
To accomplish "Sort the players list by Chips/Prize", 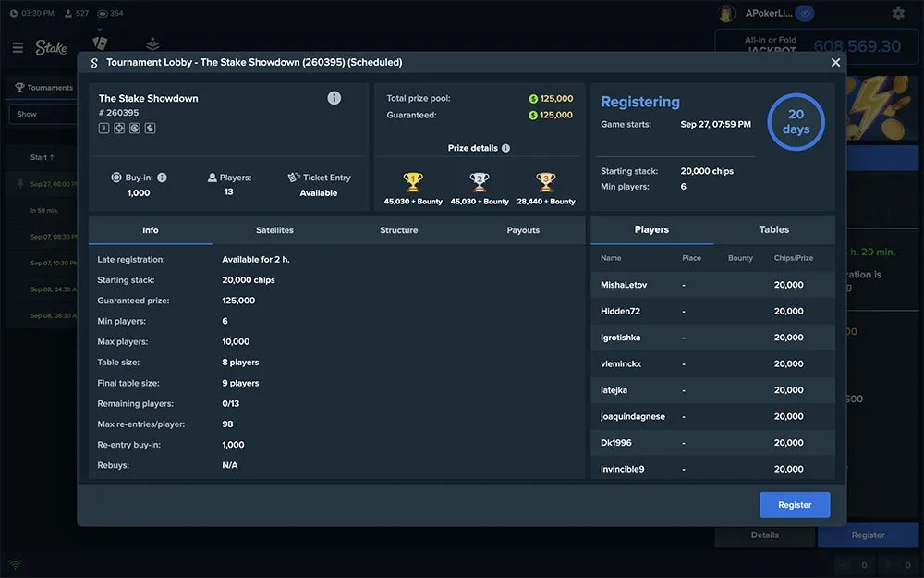I will (x=793, y=258).
